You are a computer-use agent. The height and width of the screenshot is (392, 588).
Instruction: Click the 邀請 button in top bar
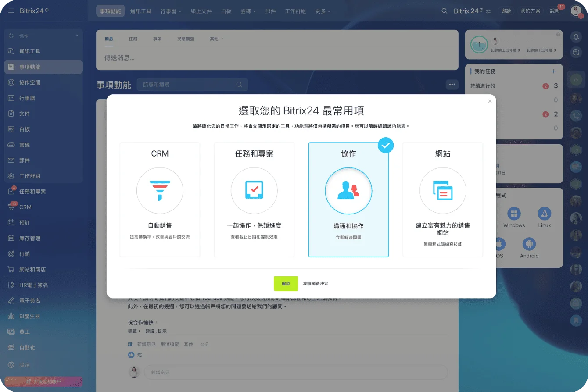(x=506, y=11)
